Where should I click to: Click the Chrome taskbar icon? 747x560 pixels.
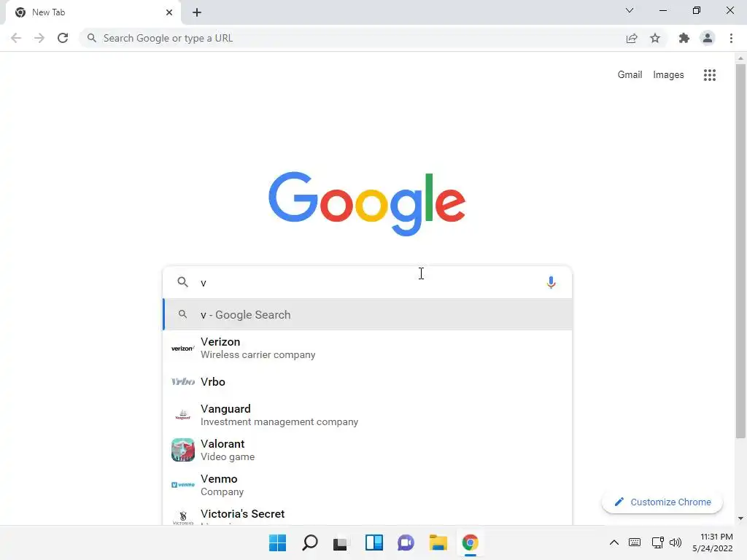(471, 542)
